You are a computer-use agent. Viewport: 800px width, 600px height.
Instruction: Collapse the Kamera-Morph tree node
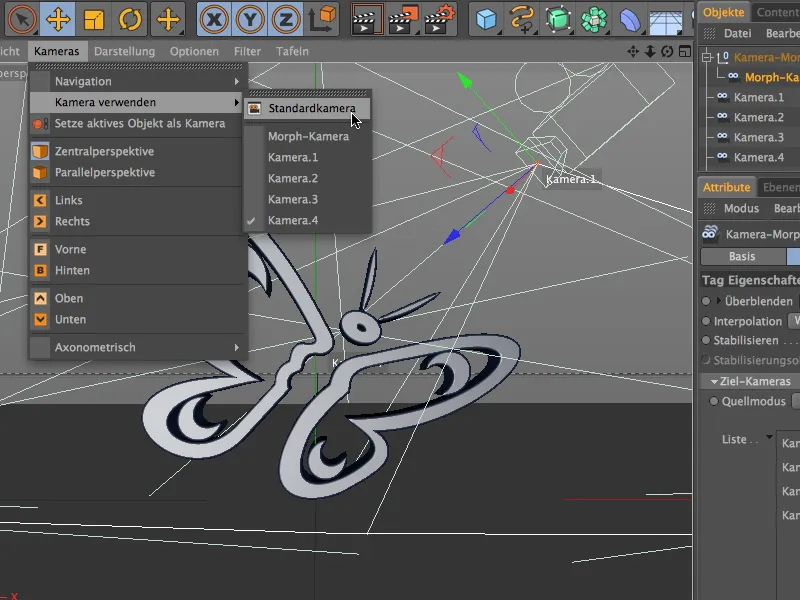point(707,58)
